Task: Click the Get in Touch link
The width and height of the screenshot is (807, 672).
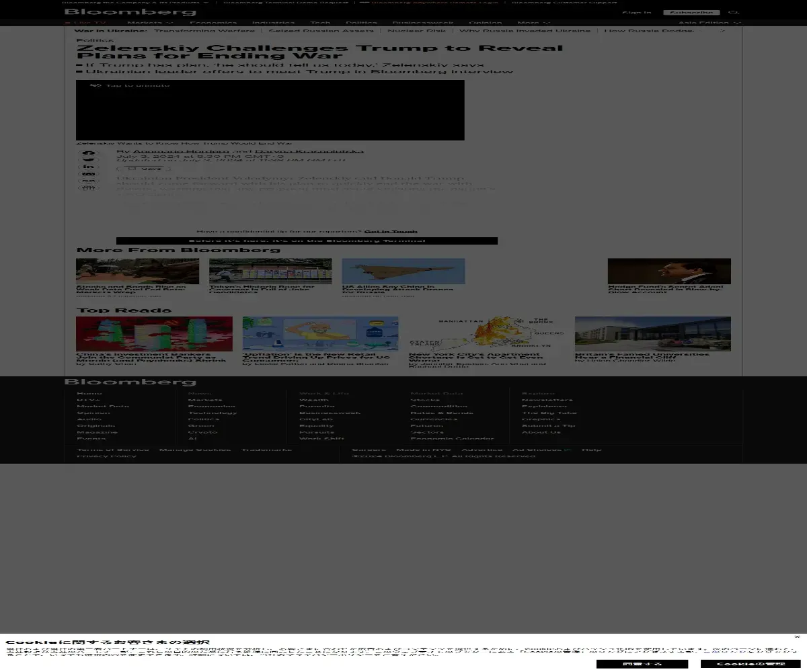Action: (391, 231)
